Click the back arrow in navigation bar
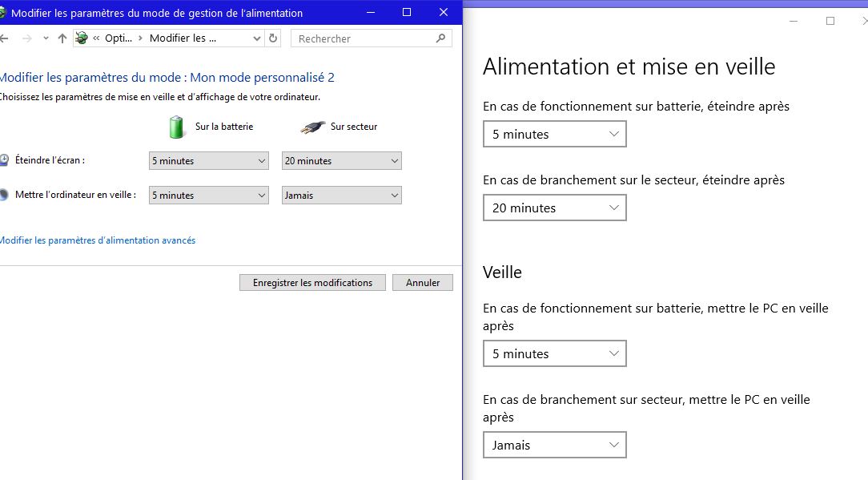 pos(4,38)
